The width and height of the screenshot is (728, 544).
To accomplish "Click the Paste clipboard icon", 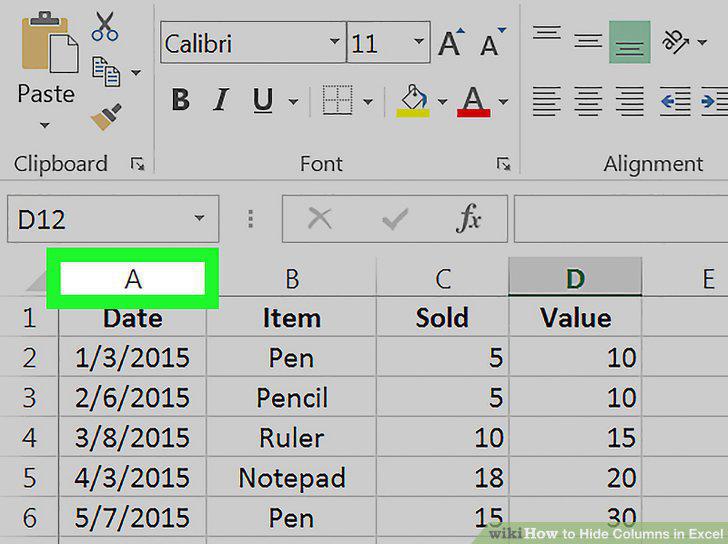I will click(x=50, y=43).
